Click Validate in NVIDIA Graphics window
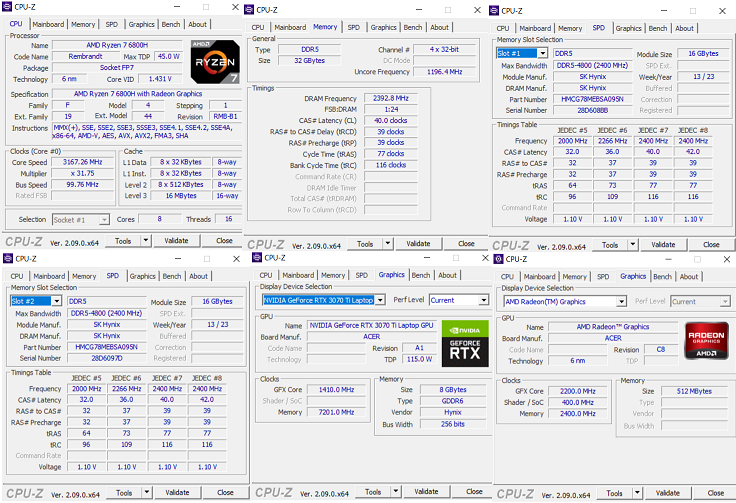Viewport: 736px width, 503px height. [426, 491]
